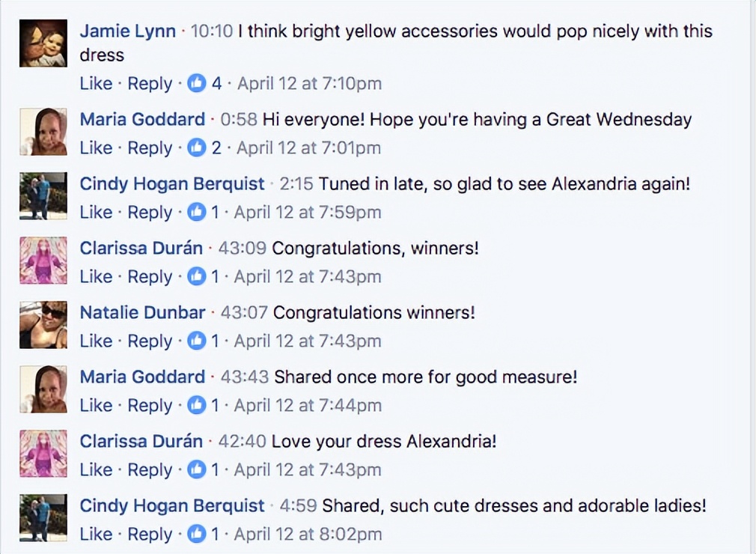Screen dimensions: 756x554
Task: Open Clarissa Durán's avatar beside 'Congratulations, winners!'
Action: click(x=43, y=261)
